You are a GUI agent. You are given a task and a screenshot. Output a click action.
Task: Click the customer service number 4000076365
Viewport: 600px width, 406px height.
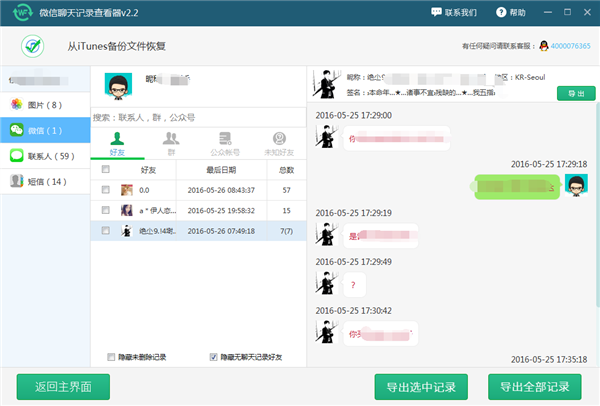[573, 46]
